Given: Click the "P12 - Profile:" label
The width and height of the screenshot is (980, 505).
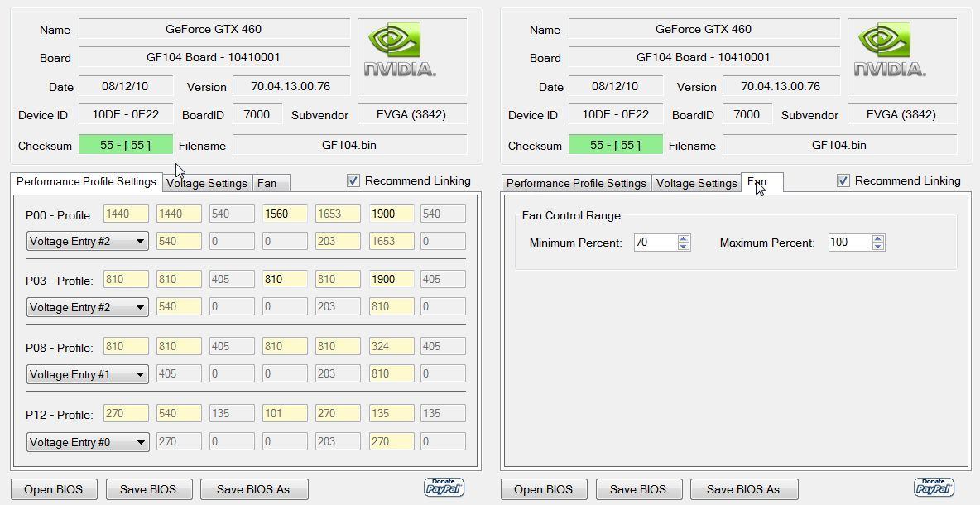Looking at the screenshot, I should click(60, 415).
